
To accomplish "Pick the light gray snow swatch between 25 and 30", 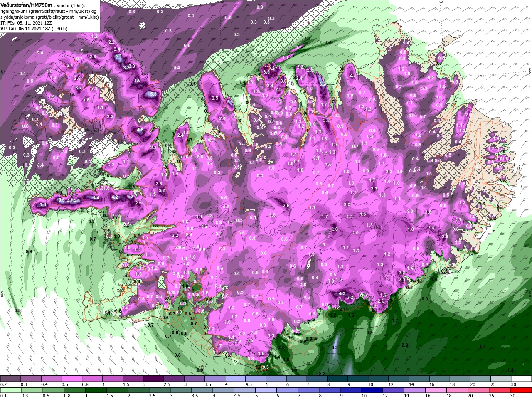I will [x=500, y=379].
